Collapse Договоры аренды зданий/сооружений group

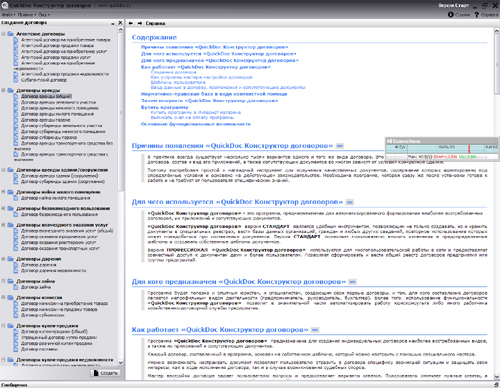coord(3,170)
